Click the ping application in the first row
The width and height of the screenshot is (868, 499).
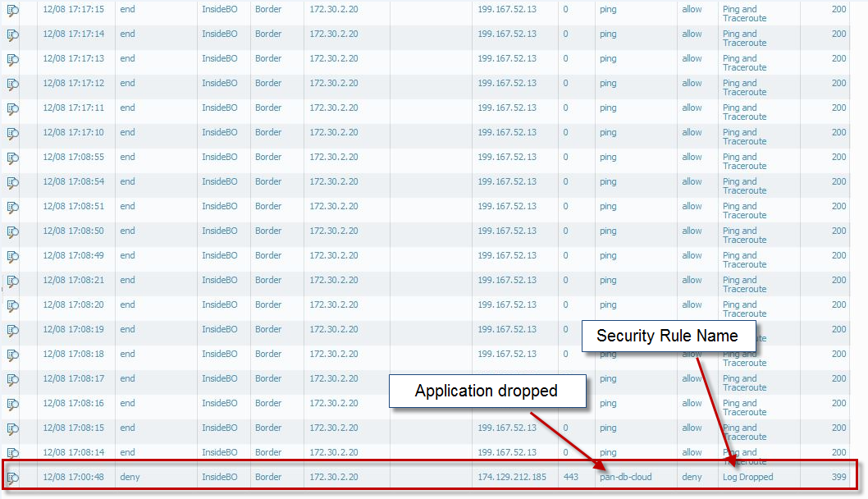(x=607, y=9)
